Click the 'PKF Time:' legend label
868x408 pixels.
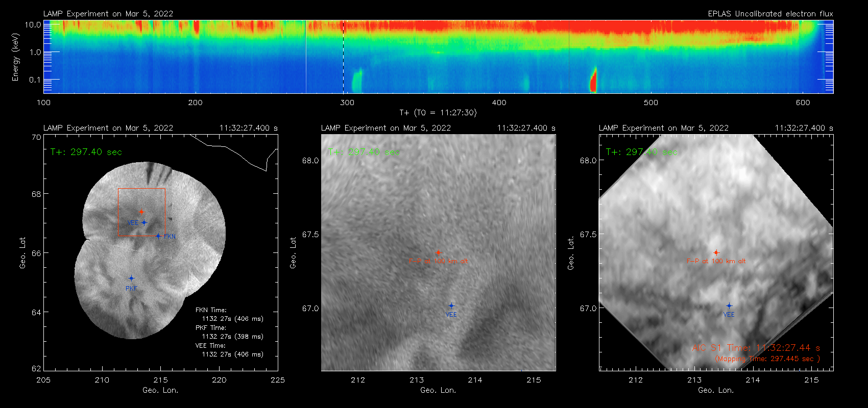point(211,328)
